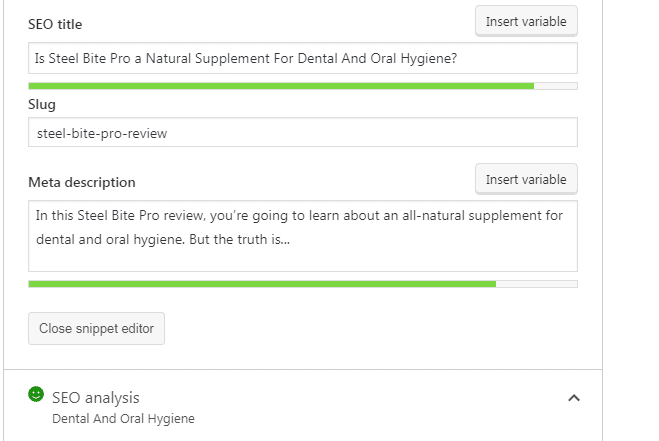Click the SEO title label

pyautogui.click(x=56, y=22)
